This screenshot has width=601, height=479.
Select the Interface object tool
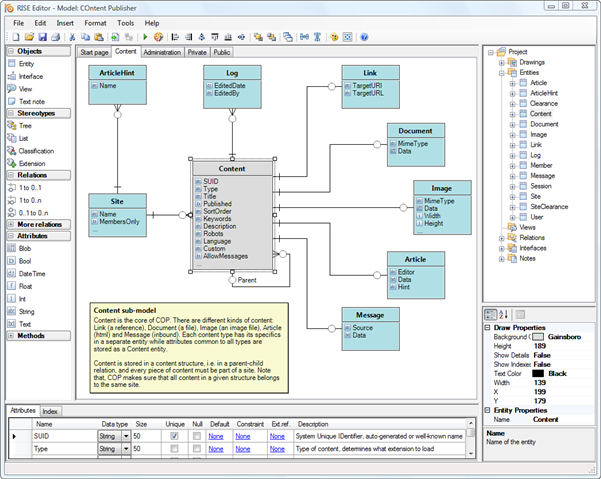pyautogui.click(x=31, y=76)
